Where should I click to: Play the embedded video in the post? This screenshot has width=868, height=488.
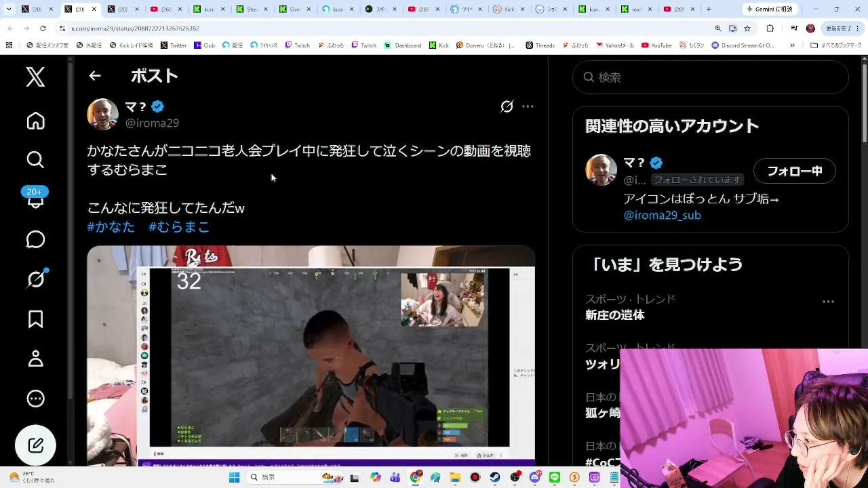coord(311,355)
